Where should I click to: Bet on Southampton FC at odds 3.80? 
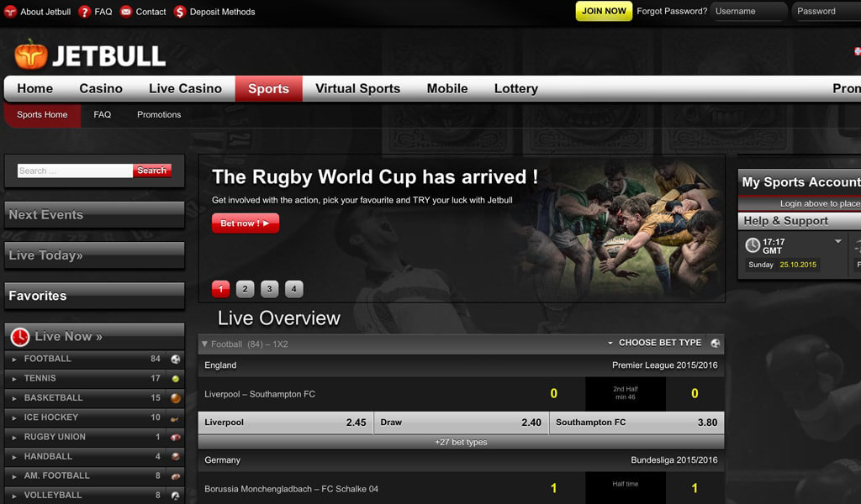pos(637,423)
